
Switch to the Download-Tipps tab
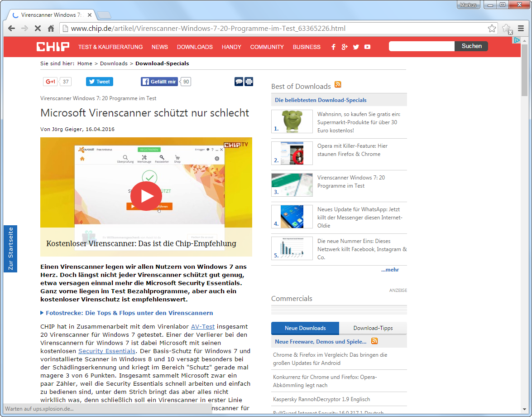(373, 328)
